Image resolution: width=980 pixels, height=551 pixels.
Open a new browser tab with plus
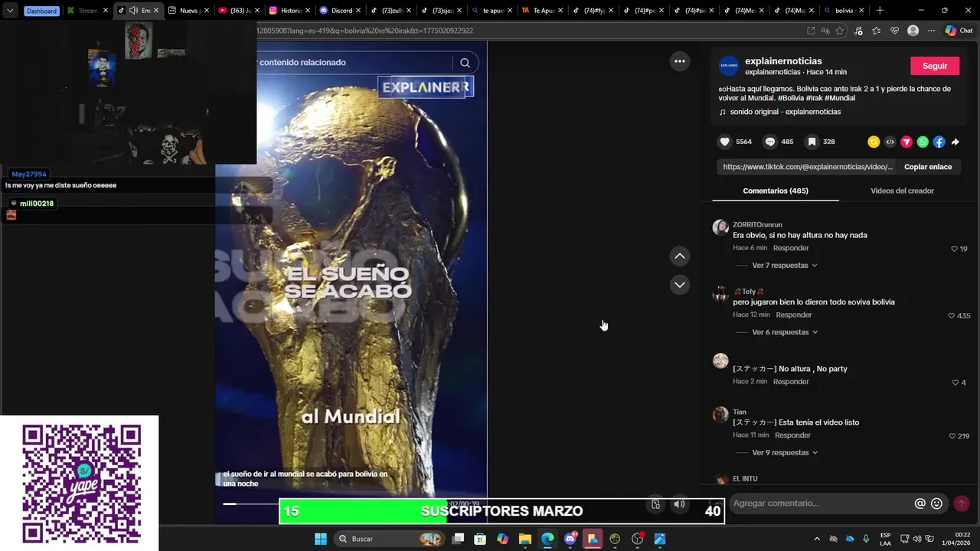coord(880,11)
